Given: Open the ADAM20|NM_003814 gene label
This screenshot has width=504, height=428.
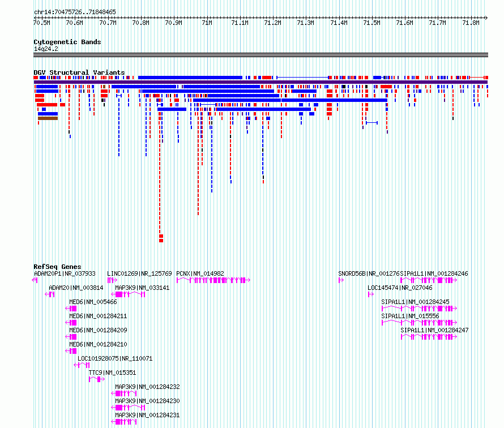Looking at the screenshot, I should click(76, 288).
